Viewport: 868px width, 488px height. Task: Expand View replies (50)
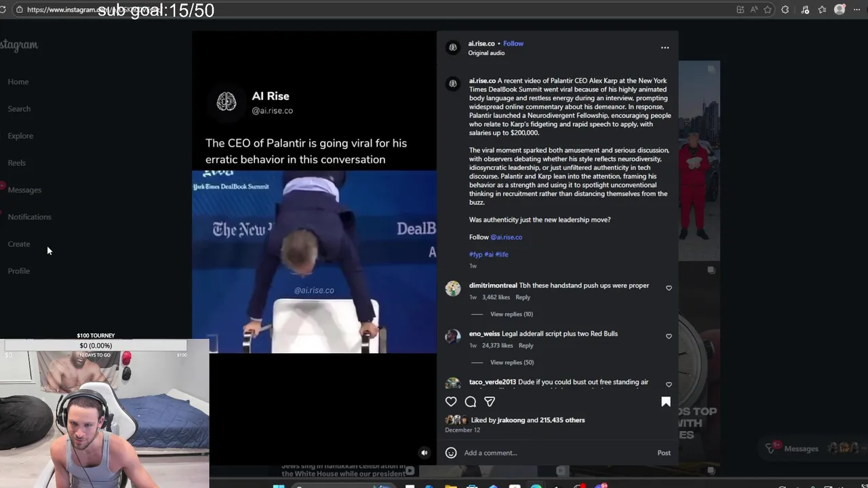pyautogui.click(x=512, y=362)
